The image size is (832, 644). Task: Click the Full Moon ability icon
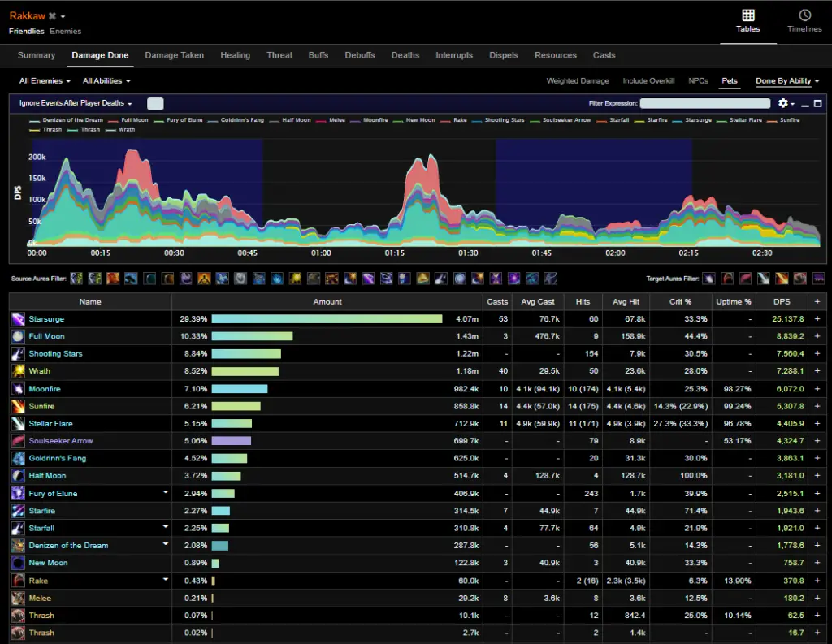[18, 336]
